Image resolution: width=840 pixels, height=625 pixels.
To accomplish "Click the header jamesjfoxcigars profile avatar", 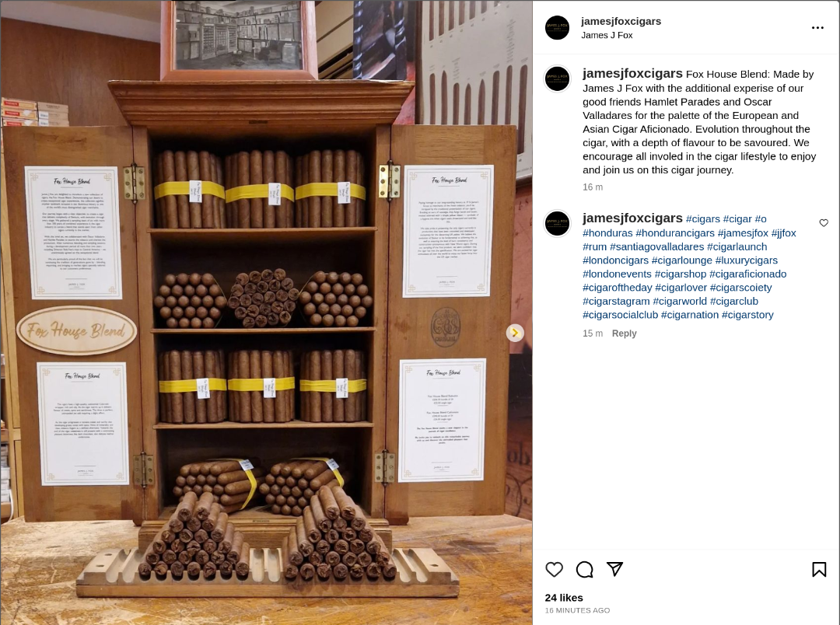I will [x=557, y=28].
